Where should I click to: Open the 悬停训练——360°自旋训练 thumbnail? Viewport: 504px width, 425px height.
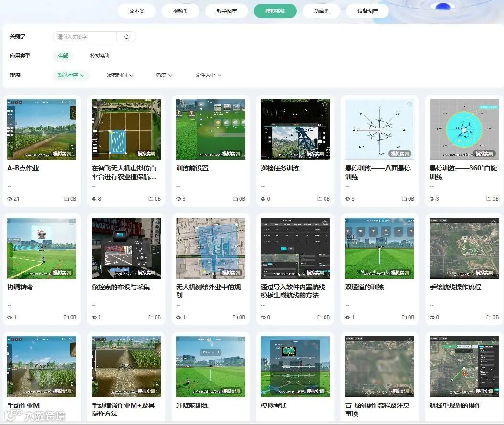tap(464, 129)
